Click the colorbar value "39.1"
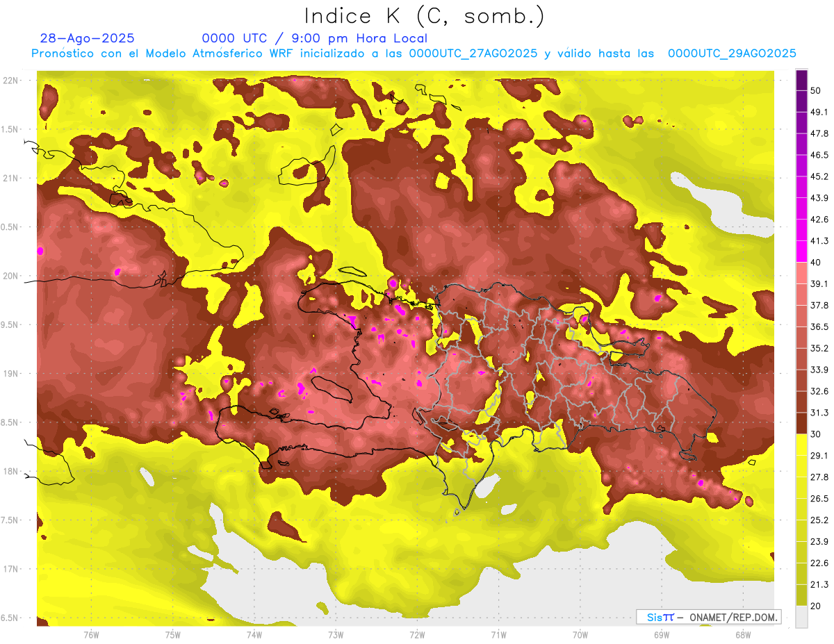The height and width of the screenshot is (644, 834). (819, 284)
